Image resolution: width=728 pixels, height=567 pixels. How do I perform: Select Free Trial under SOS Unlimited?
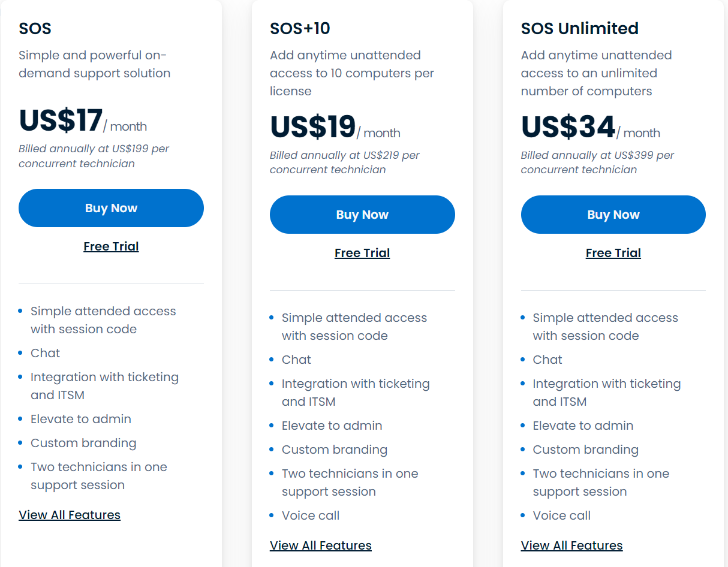pyautogui.click(x=613, y=253)
